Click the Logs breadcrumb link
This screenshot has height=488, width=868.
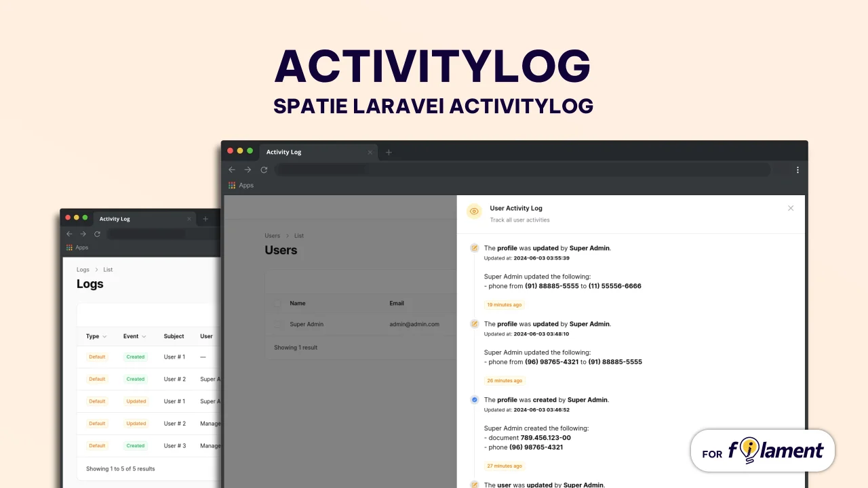point(83,269)
